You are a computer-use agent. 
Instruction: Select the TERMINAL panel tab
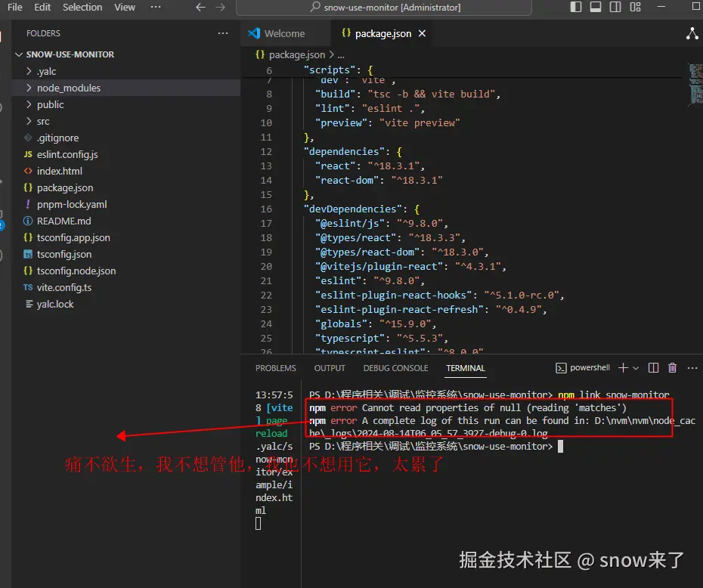466,368
